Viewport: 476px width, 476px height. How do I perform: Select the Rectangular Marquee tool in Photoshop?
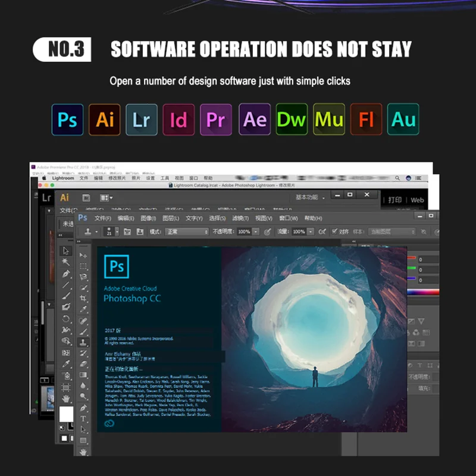click(x=83, y=266)
